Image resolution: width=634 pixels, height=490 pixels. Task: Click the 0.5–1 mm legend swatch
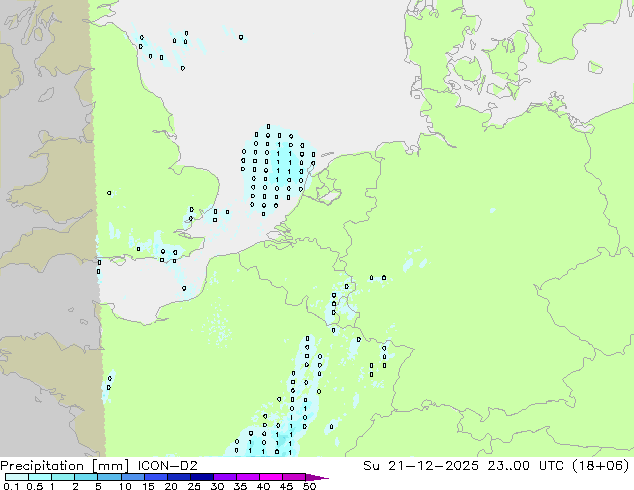tap(40, 477)
